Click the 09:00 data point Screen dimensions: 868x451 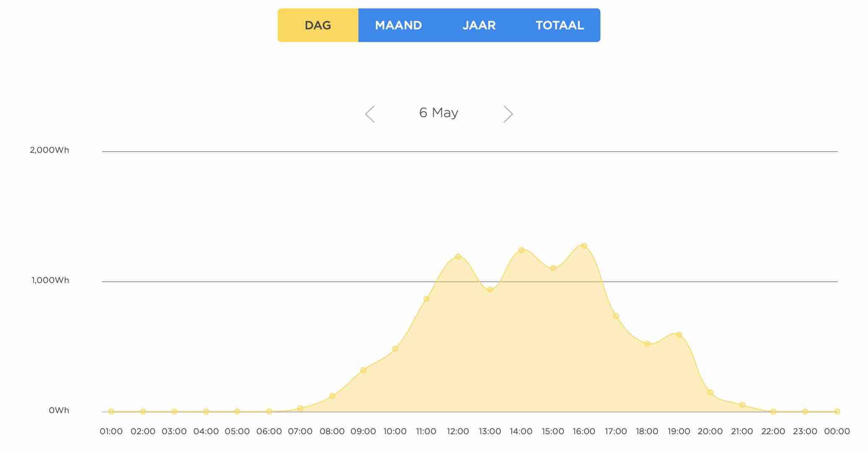tap(363, 370)
